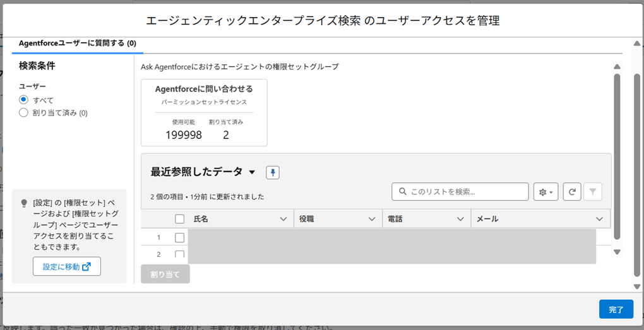The height and width of the screenshot is (330, 644).
Task: Click the 199998 available license count
Action: pos(184,135)
